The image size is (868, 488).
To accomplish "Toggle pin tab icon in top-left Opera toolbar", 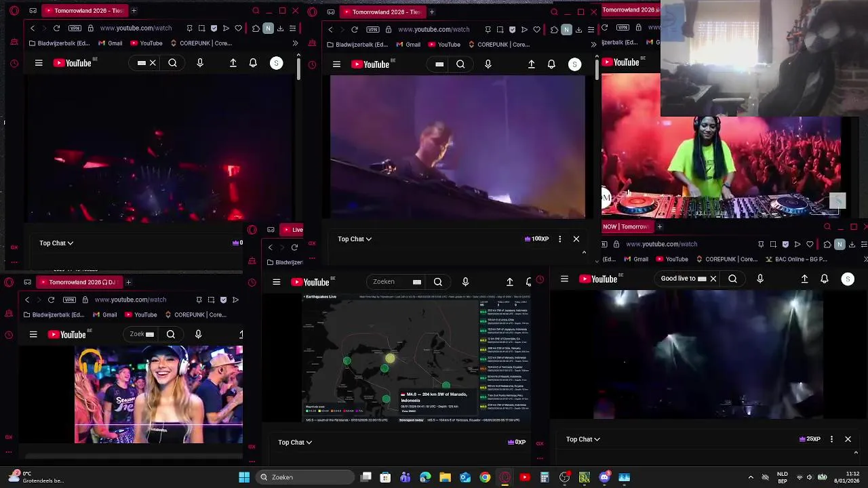I will 190,28.
